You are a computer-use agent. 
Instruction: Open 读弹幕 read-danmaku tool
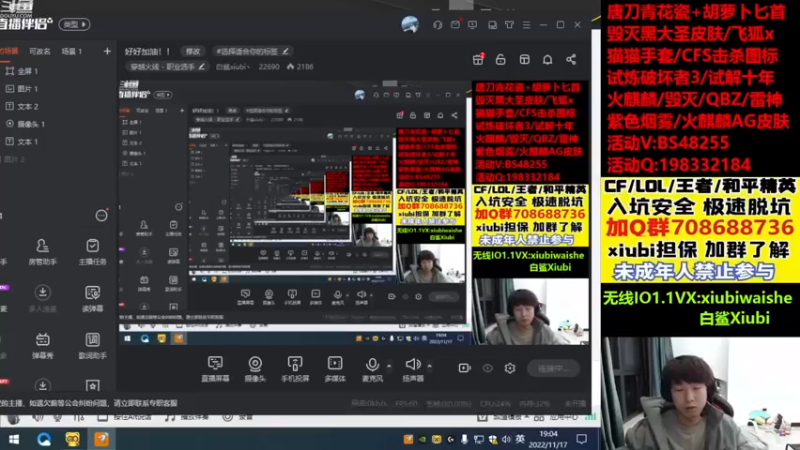point(92,298)
